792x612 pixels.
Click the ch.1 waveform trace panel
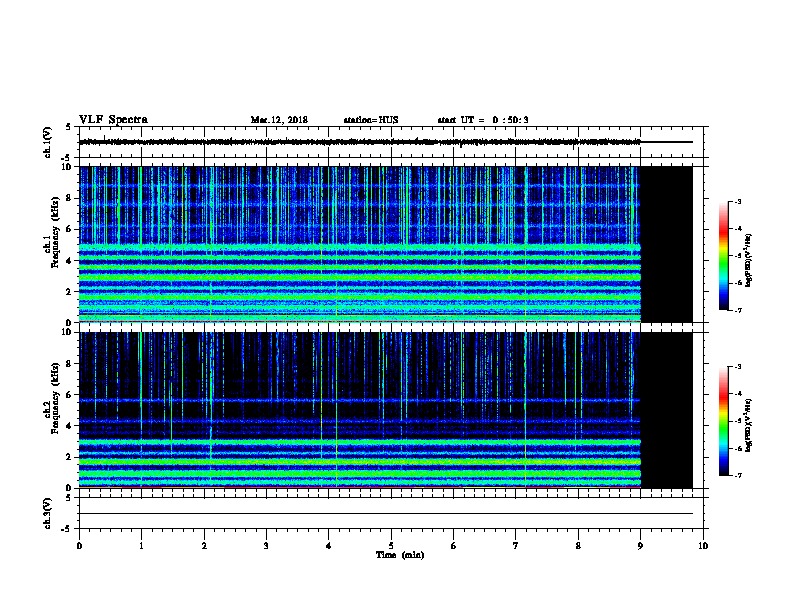tap(391, 142)
